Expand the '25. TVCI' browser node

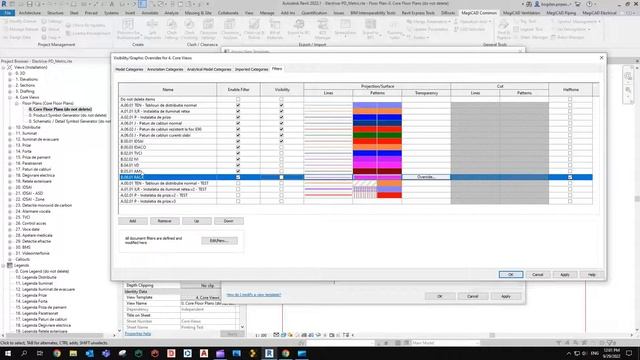coord(10,217)
